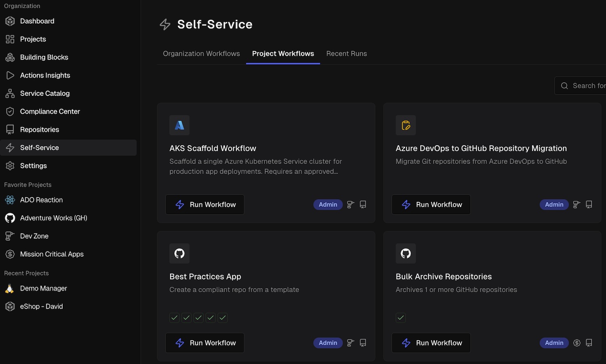Click the Building Blocks sidebar icon
Image resolution: width=606 pixels, height=364 pixels.
point(10,57)
